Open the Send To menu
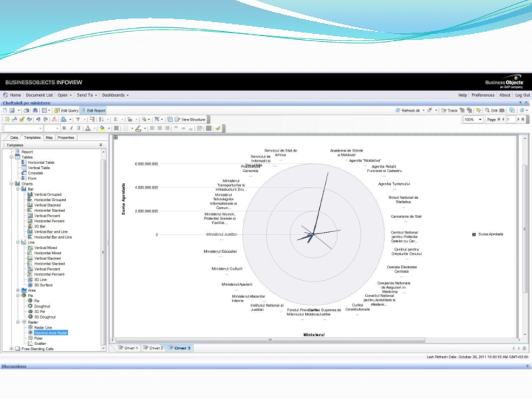This screenshot has width=532, height=399. click(x=86, y=95)
